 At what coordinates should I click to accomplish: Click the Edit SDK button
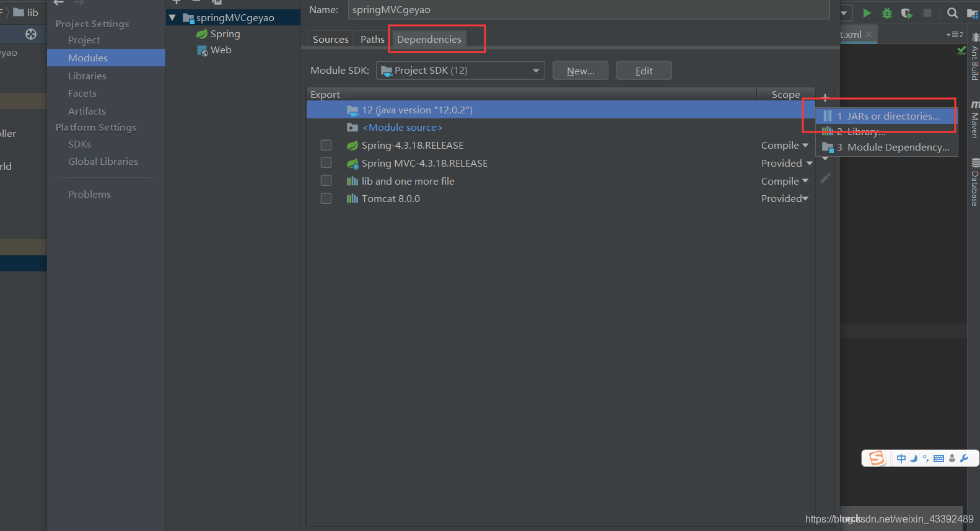tap(644, 71)
